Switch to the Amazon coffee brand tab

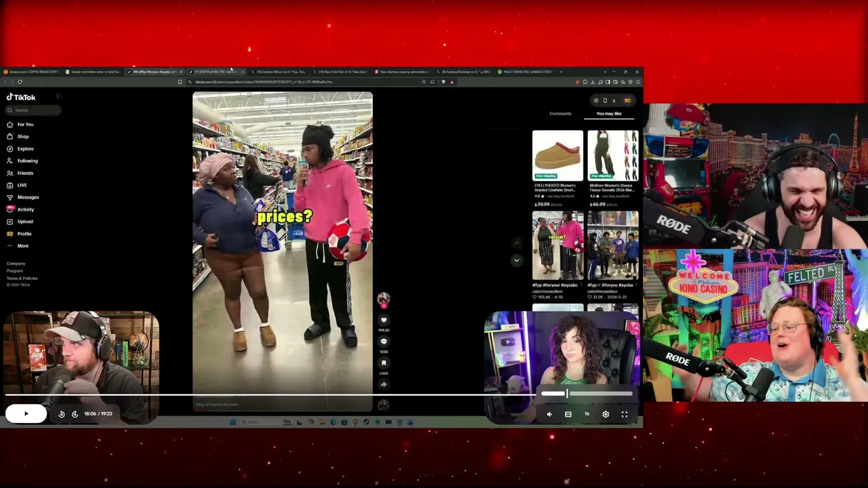[31, 72]
